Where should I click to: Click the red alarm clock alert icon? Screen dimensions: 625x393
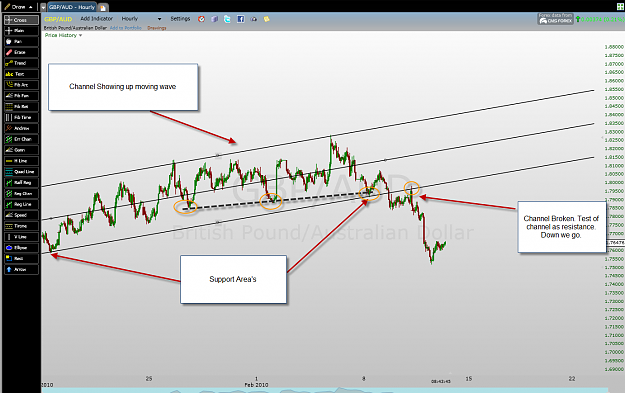point(202,19)
